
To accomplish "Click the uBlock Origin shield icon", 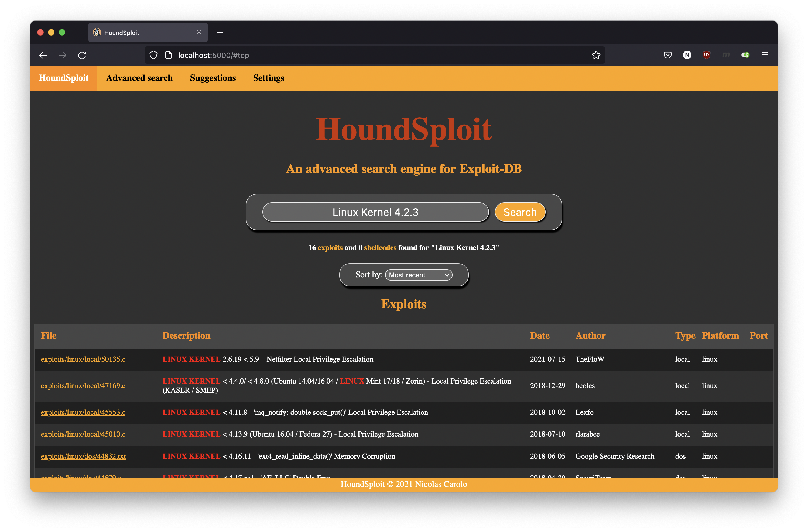I will (x=707, y=55).
